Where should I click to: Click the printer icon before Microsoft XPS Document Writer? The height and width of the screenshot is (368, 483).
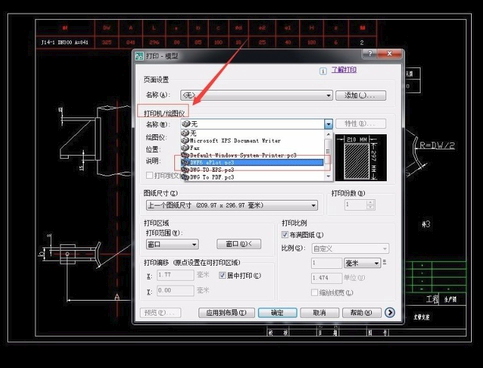point(185,140)
